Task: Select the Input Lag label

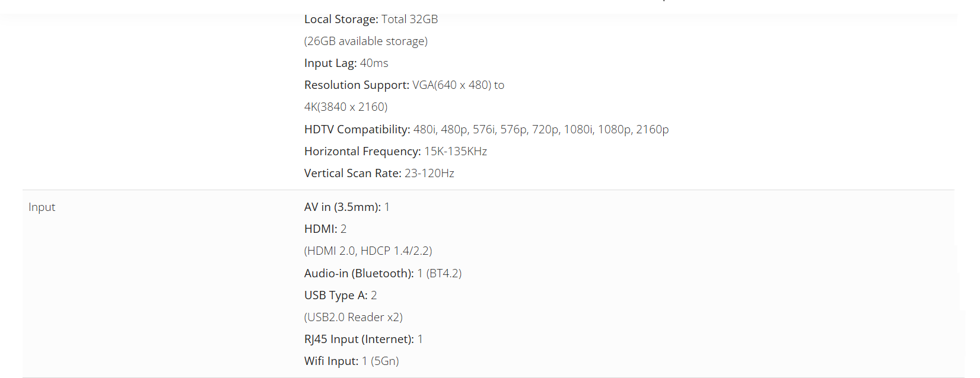Action: tap(330, 63)
